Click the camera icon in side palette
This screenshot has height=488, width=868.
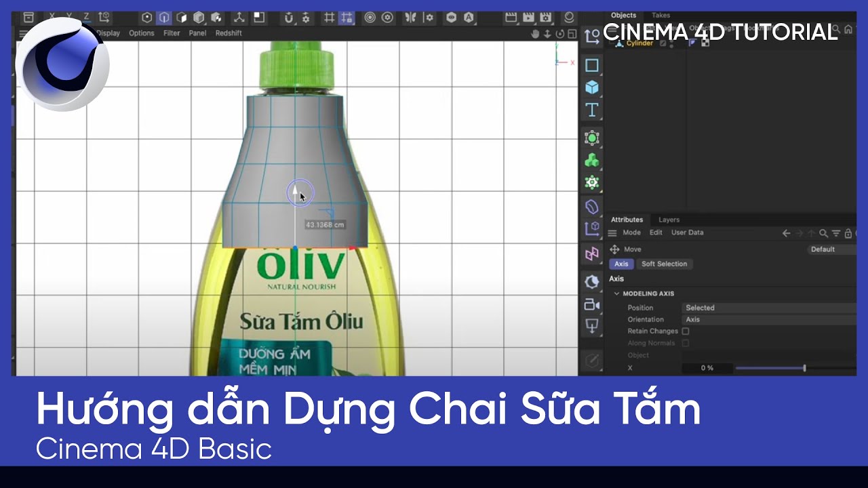click(x=592, y=304)
